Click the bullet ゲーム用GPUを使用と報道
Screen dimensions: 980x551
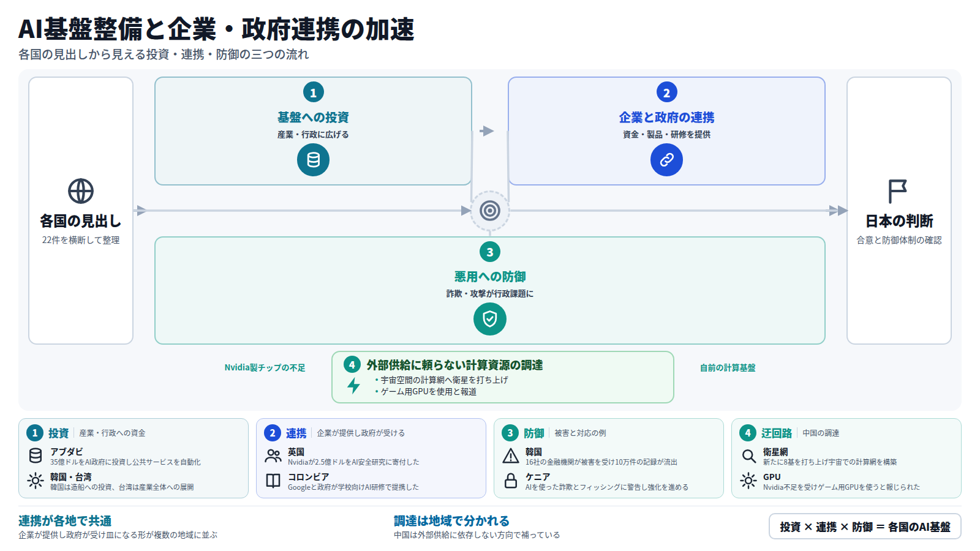[x=429, y=392]
